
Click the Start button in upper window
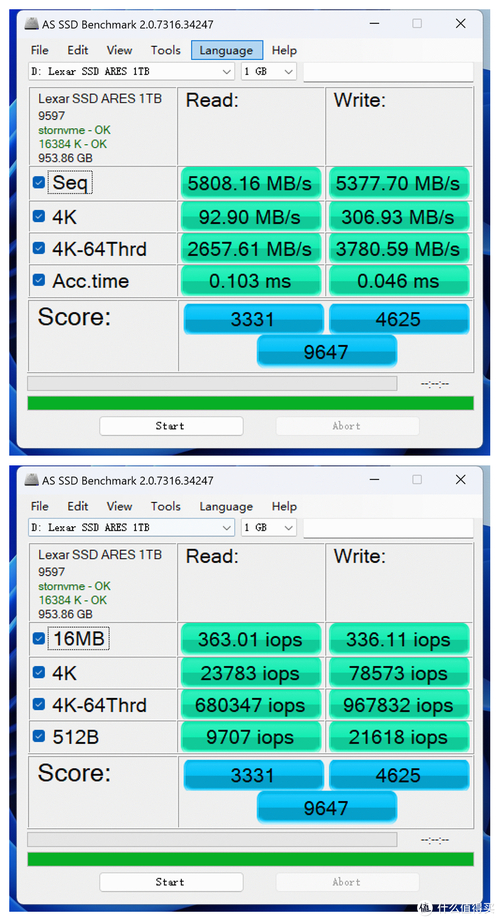click(171, 426)
